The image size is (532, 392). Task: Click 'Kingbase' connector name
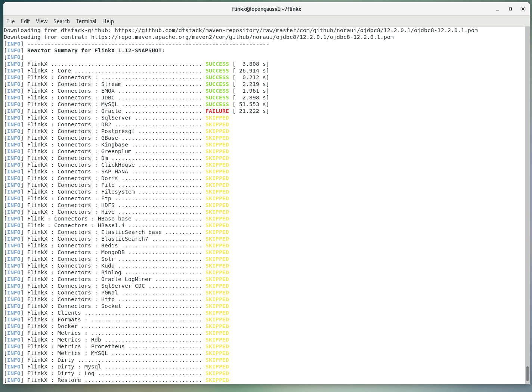coord(115,145)
